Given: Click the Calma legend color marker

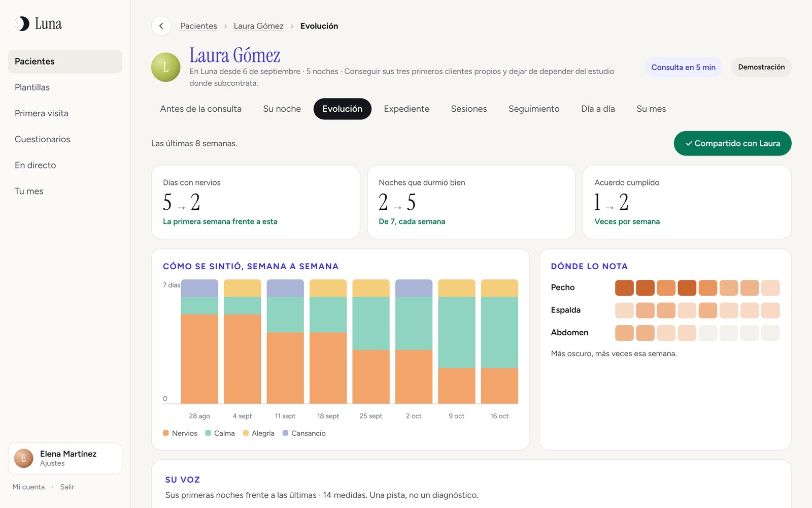Looking at the screenshot, I should pos(208,433).
